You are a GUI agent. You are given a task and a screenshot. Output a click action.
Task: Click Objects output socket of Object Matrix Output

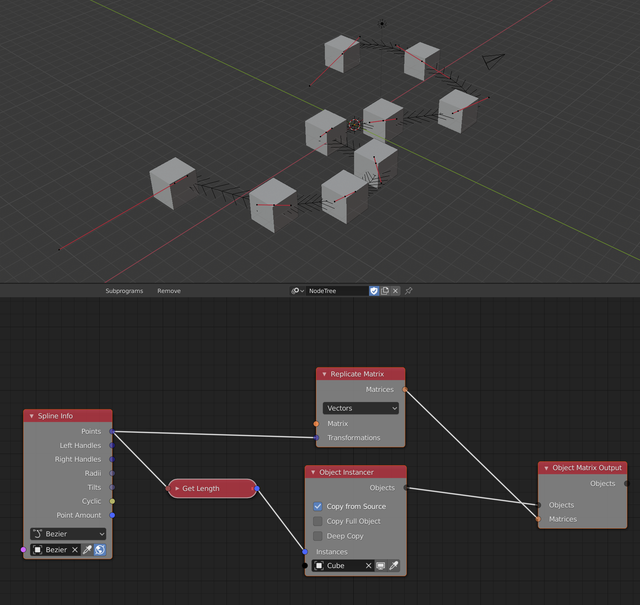coord(627,483)
